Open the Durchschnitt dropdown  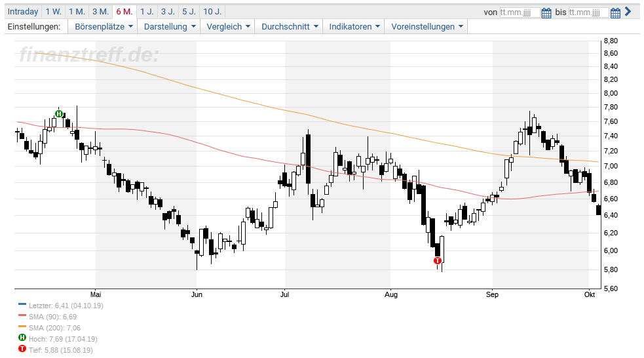[x=290, y=27]
